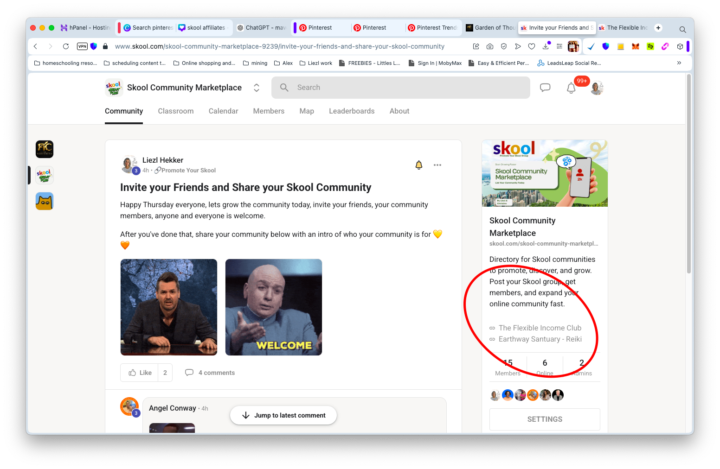Open the chat messages icon

click(545, 88)
